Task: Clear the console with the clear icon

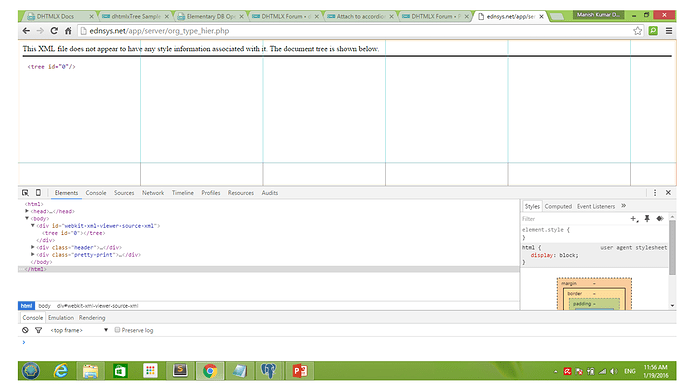Action: point(25,330)
